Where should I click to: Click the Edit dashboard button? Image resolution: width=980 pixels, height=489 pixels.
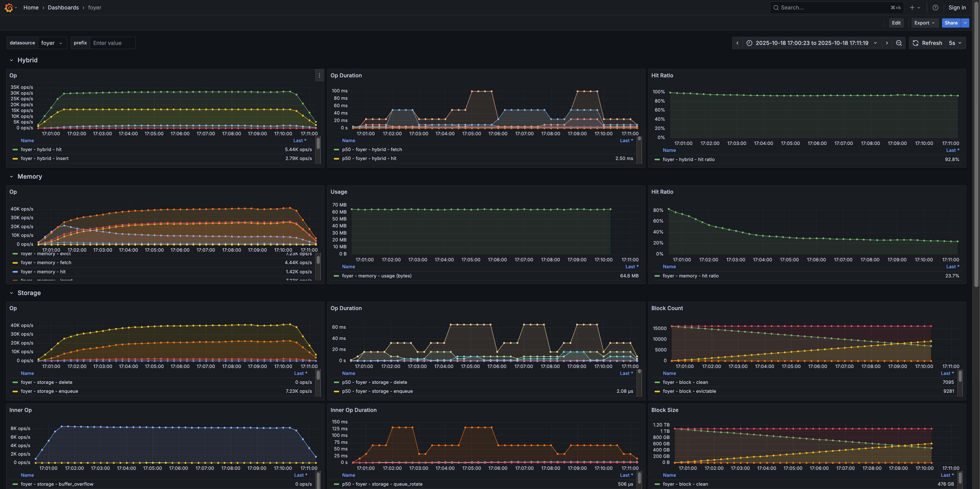896,23
